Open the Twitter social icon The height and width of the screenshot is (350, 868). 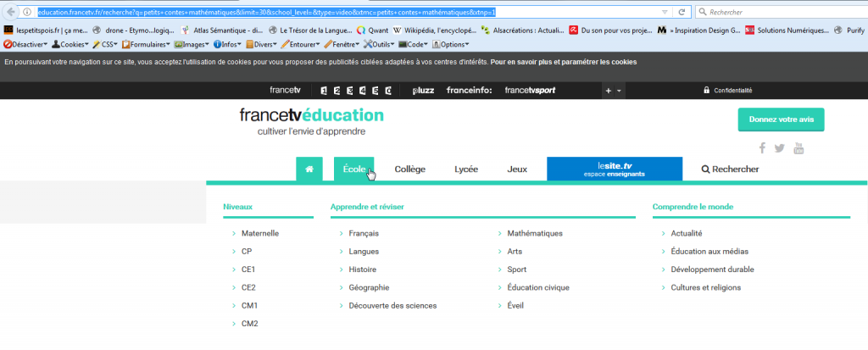[x=780, y=148]
